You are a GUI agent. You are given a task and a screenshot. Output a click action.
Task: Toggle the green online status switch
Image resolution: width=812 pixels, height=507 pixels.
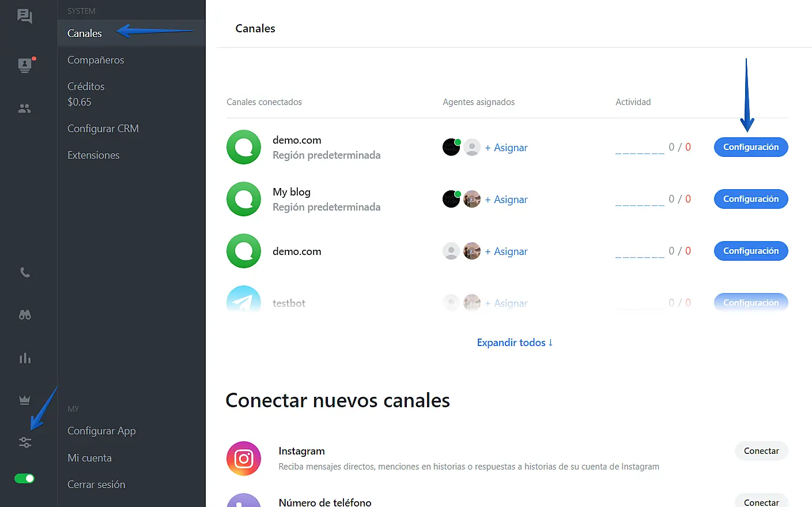(24, 478)
